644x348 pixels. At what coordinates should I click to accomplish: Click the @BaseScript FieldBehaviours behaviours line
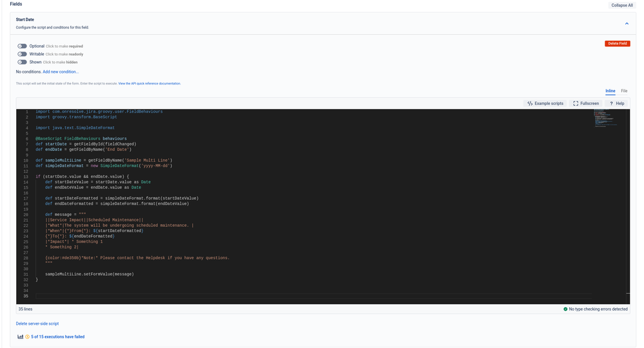(x=81, y=139)
